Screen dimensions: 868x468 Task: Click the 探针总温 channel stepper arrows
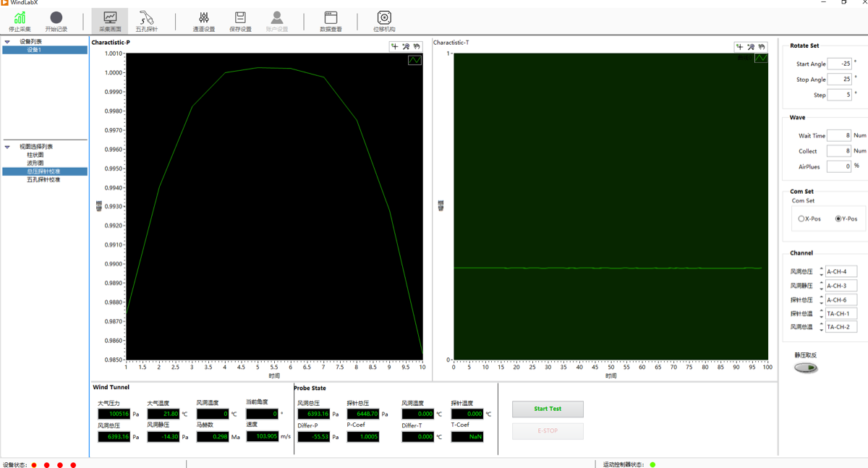pos(821,313)
